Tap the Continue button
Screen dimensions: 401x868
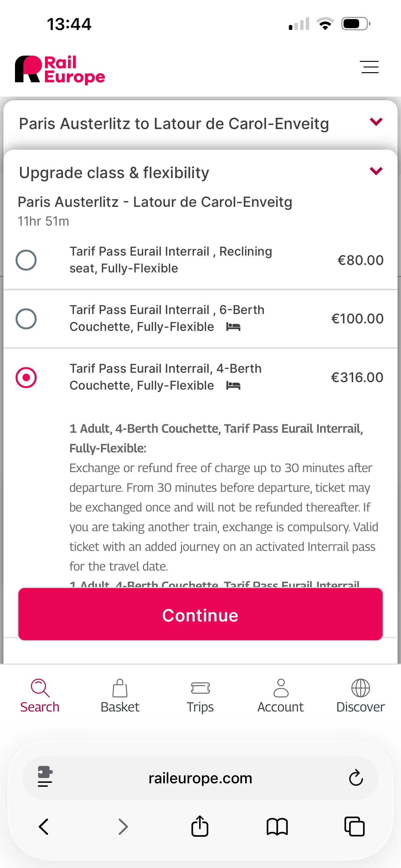pyautogui.click(x=200, y=614)
